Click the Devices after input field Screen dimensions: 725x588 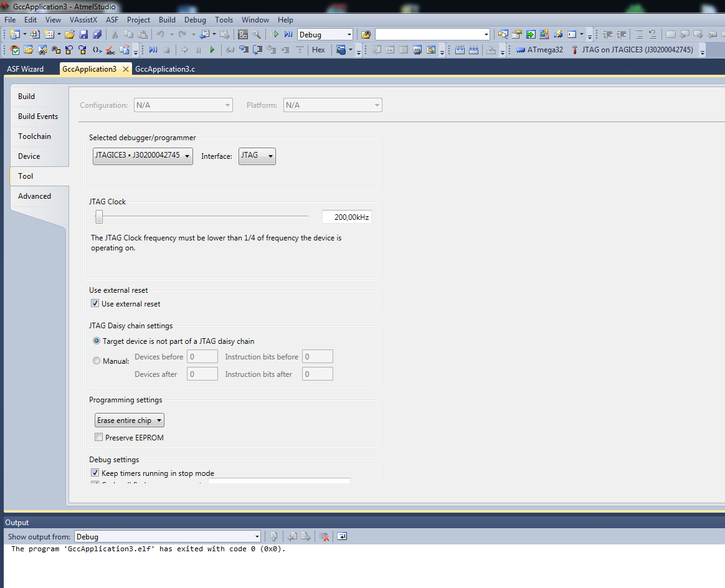point(202,374)
